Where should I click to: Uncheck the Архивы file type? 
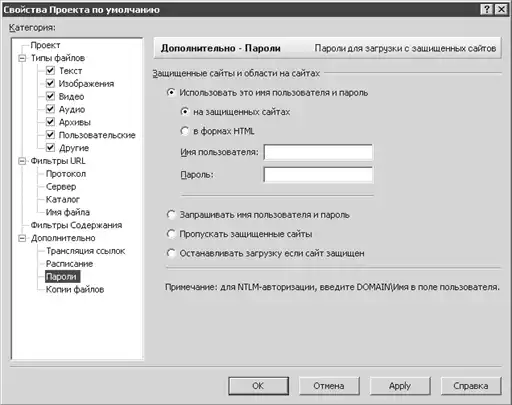click(50, 122)
